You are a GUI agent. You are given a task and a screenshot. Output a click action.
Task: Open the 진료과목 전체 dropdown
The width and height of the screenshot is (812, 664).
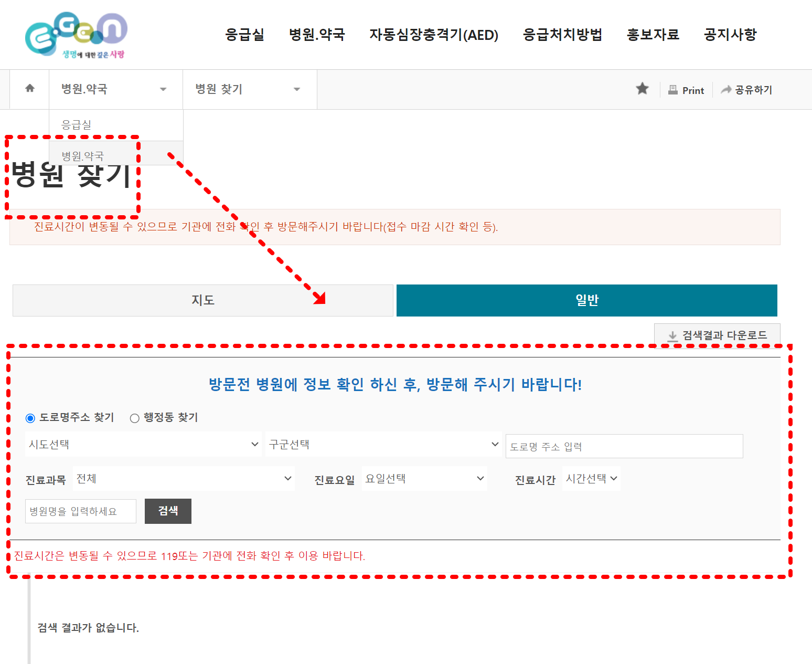coord(184,478)
